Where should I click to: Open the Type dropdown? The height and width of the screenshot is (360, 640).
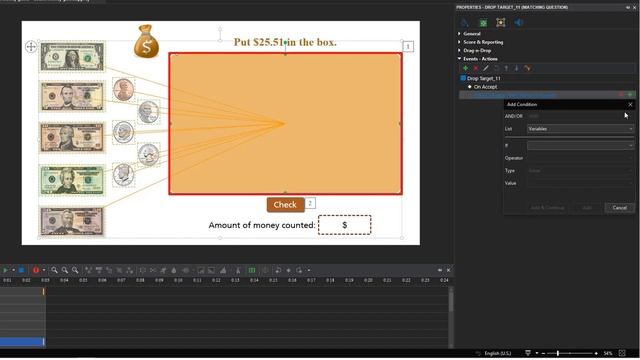coord(580,171)
